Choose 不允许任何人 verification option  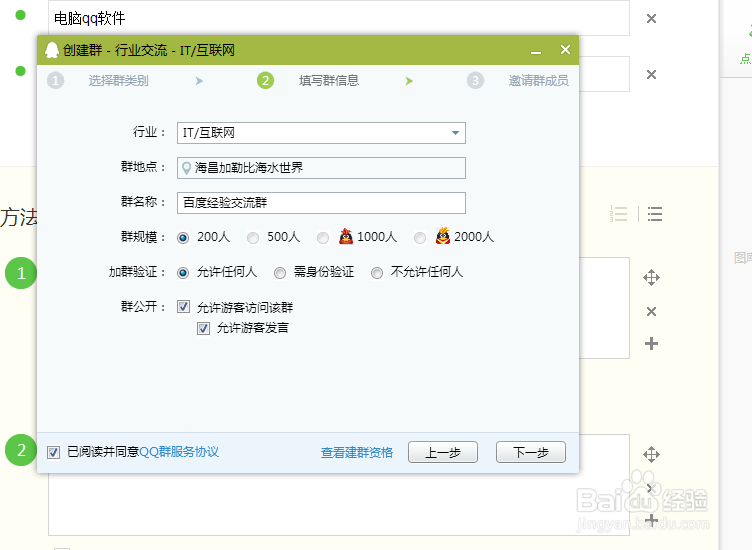pyautogui.click(x=377, y=273)
